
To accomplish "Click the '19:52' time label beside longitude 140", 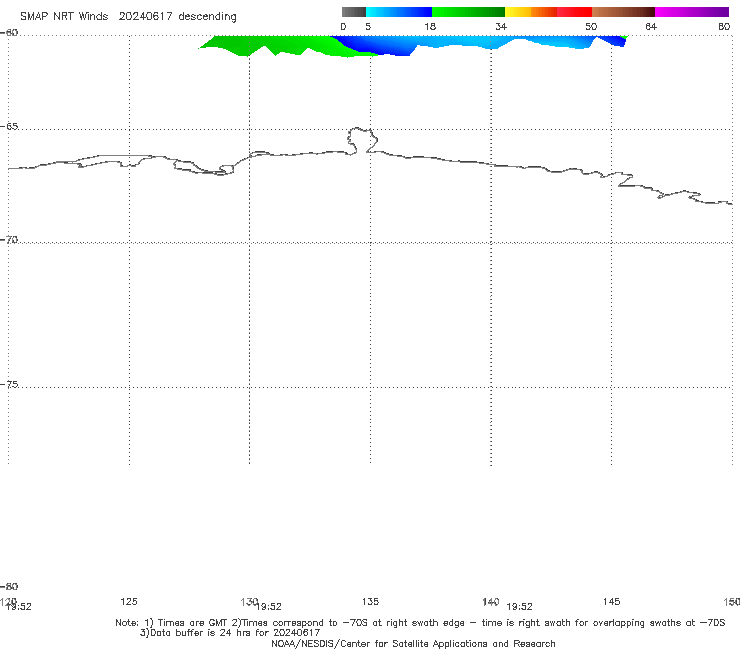I will point(520,607).
